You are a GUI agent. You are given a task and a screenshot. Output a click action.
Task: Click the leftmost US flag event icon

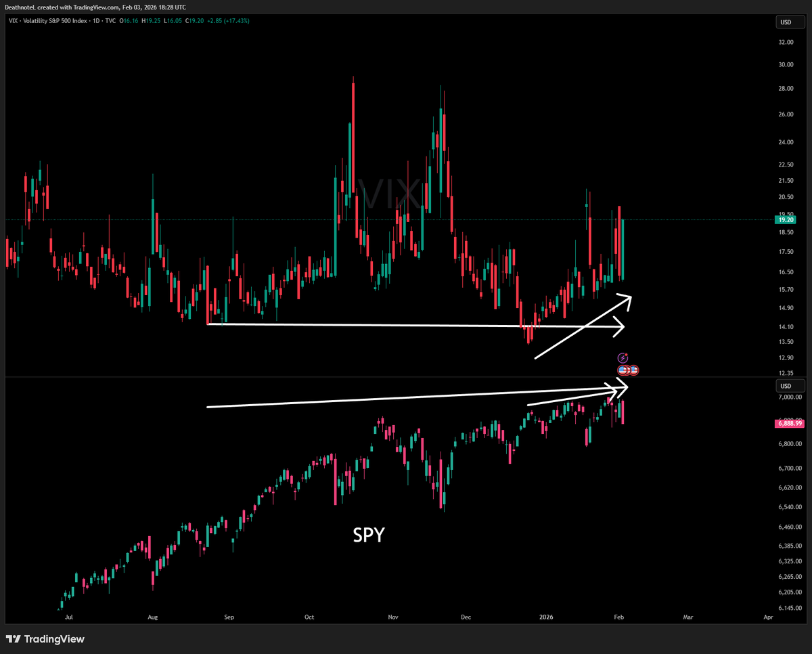coord(623,370)
